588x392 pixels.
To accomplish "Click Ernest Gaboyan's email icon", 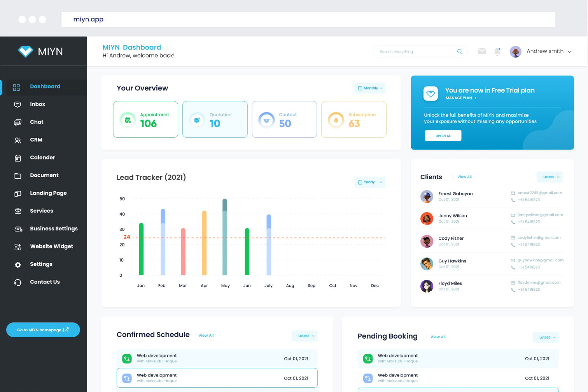I will pos(512,193).
